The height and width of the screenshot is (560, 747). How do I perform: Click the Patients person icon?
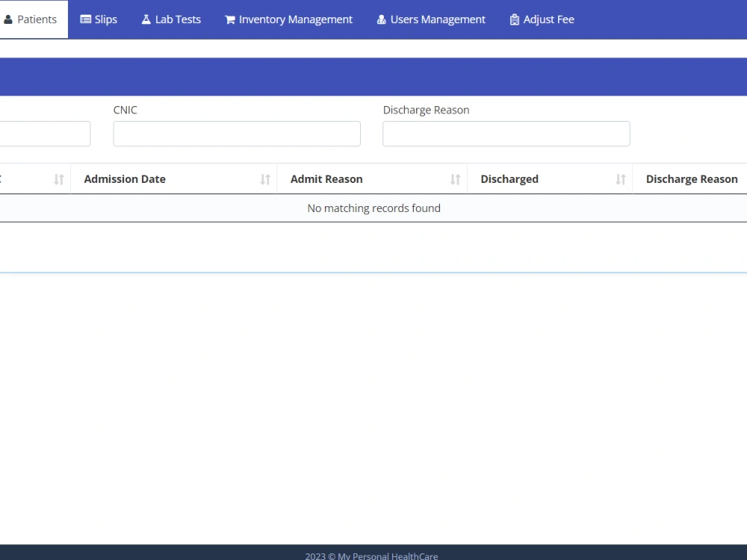(8, 19)
